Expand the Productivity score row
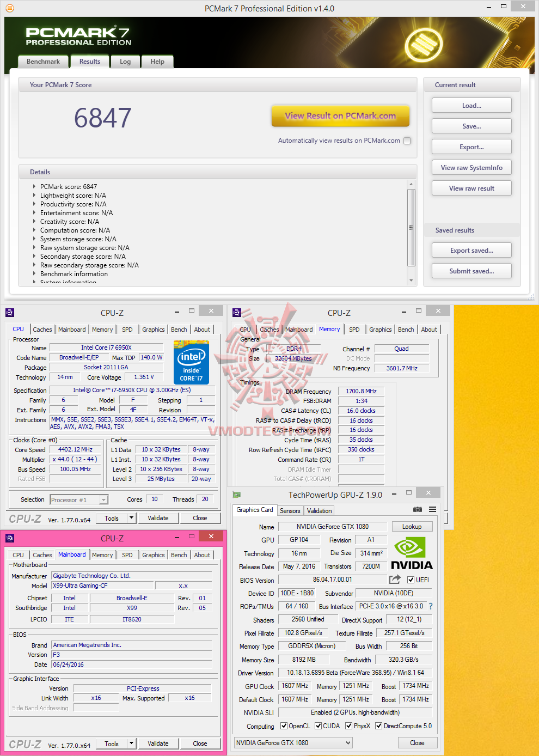This screenshot has height=756, width=539. [x=34, y=204]
